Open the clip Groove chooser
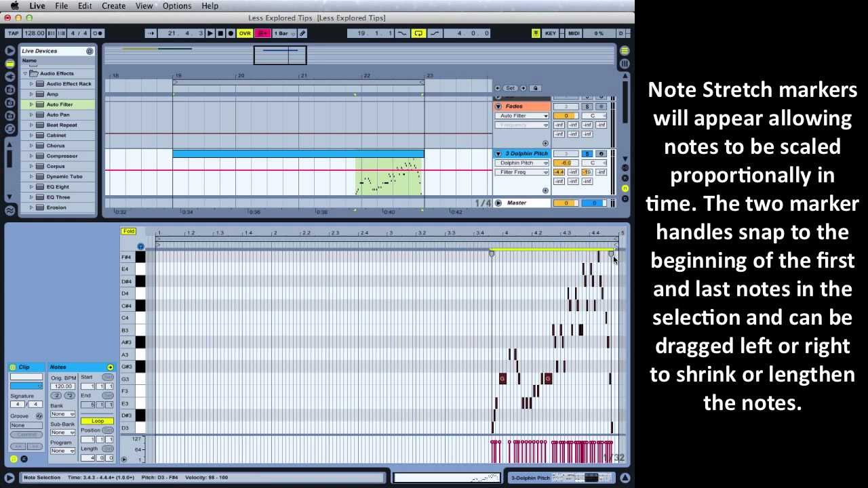This screenshot has height=488, width=868. coord(26,425)
